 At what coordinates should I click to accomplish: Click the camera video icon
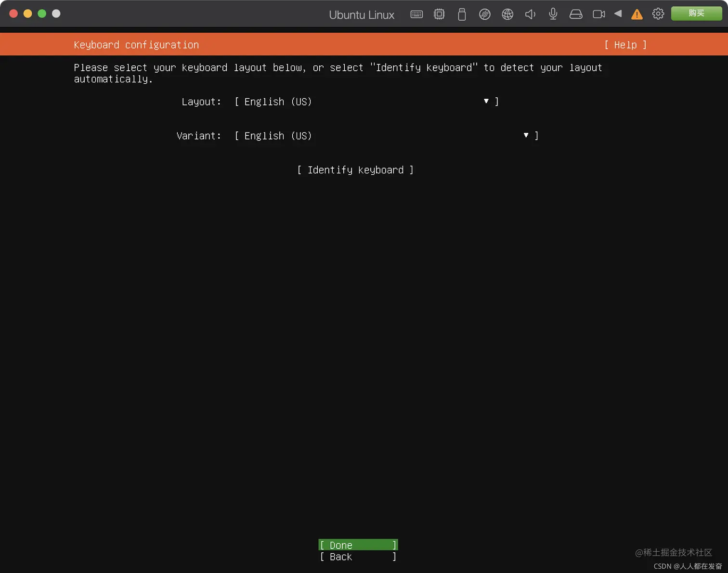tap(599, 14)
